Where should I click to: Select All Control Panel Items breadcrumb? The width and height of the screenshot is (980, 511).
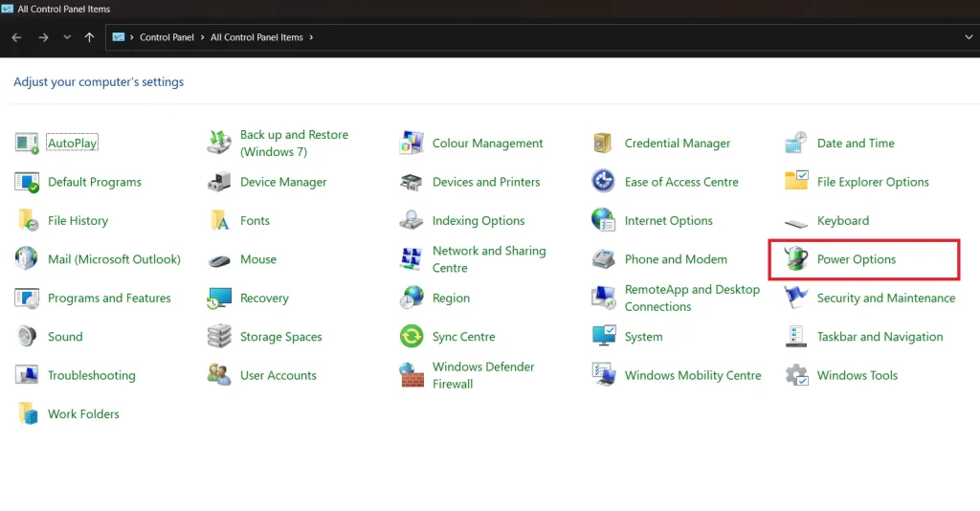click(x=256, y=37)
